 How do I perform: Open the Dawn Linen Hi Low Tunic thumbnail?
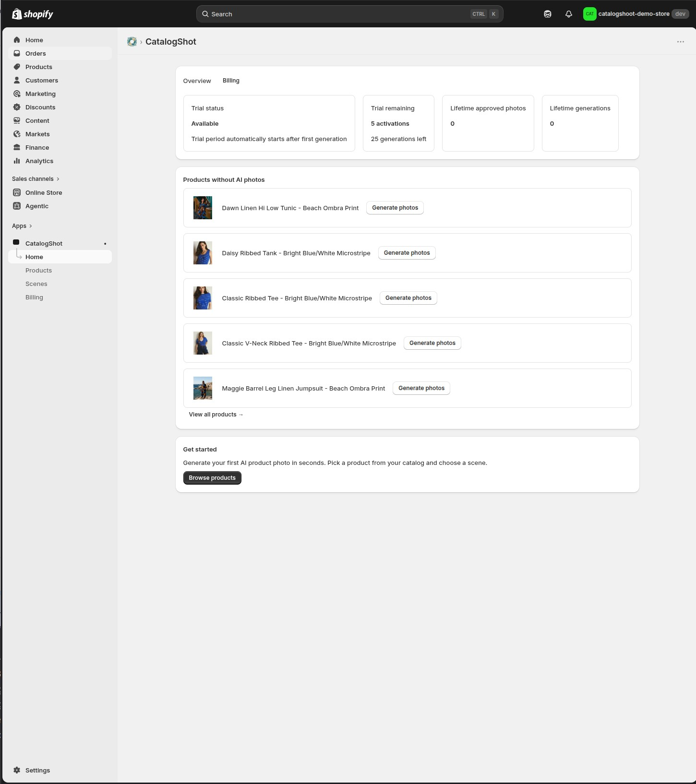tap(203, 208)
